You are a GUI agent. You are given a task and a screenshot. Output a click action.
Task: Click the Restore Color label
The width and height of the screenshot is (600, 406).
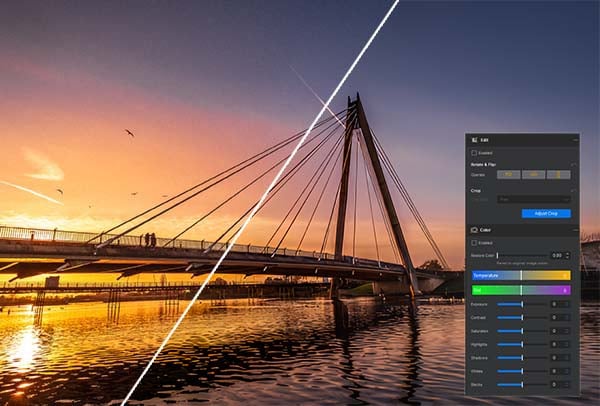[x=483, y=255]
